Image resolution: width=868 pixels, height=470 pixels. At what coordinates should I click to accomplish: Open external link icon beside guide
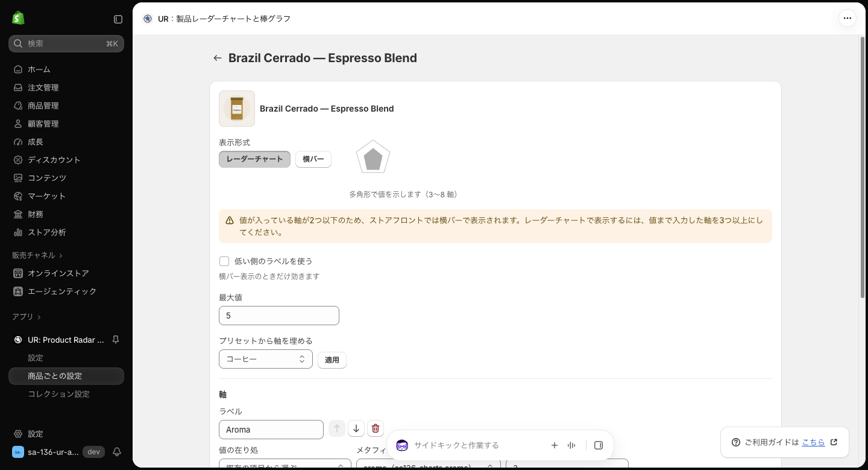[x=834, y=442]
